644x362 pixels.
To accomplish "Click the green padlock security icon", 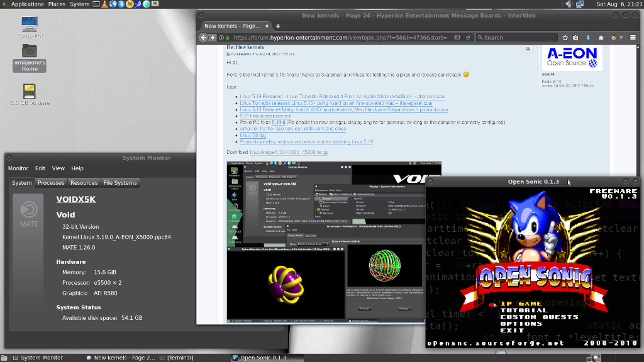I will tap(228, 37).
